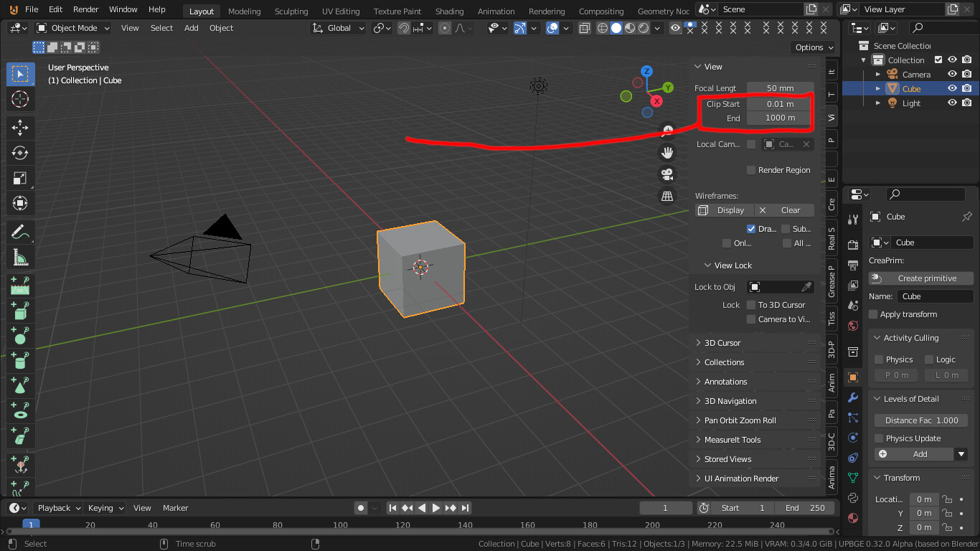
Task: Select the Annotate pencil tool
Action: tap(20, 232)
